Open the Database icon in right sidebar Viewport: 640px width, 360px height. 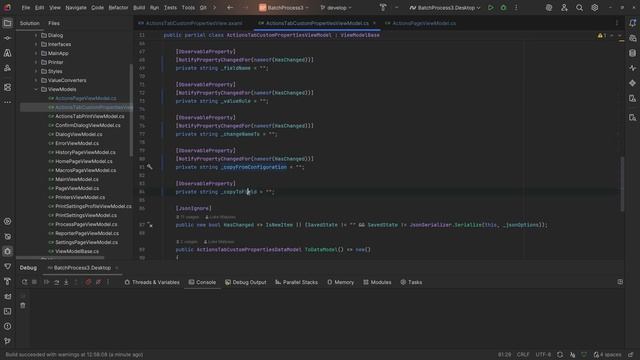[x=633, y=53]
